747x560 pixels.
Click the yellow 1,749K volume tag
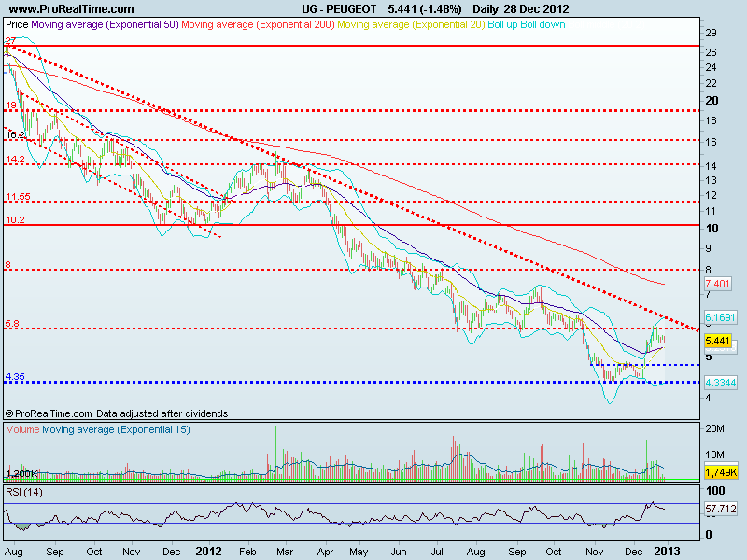[721, 472]
